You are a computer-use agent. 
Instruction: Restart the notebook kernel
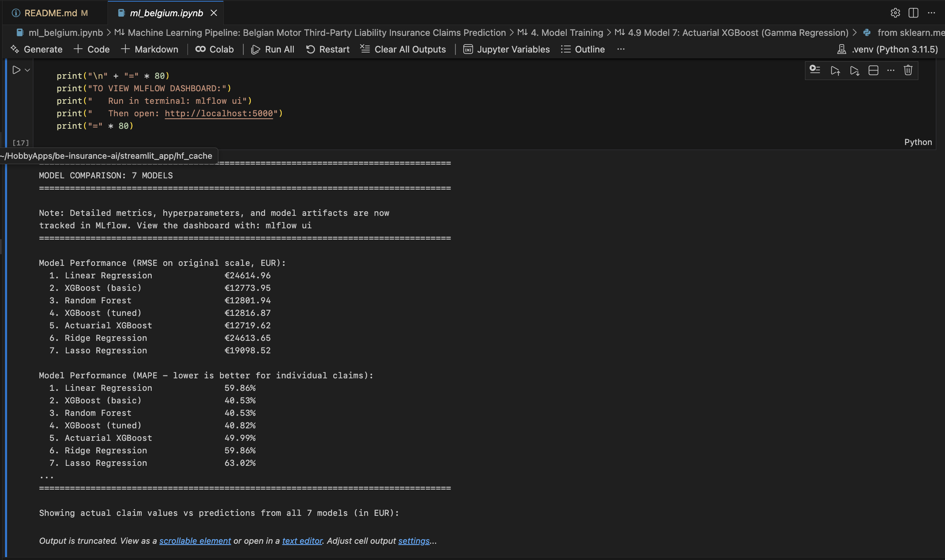coord(328,49)
